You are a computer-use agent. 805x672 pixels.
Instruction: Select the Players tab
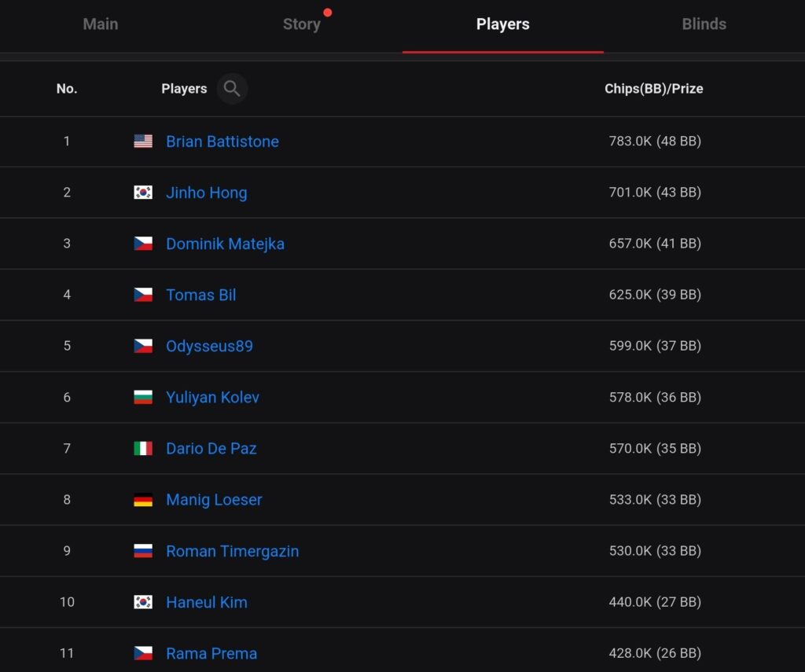(502, 24)
